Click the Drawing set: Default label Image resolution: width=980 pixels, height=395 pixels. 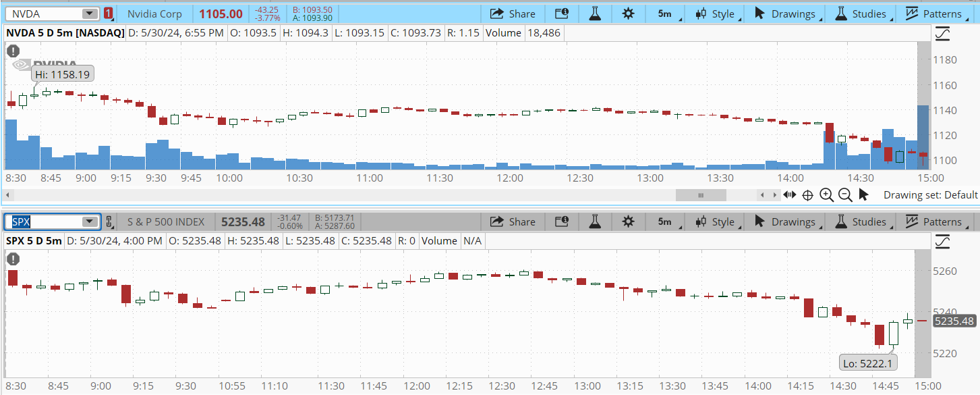[x=931, y=194]
